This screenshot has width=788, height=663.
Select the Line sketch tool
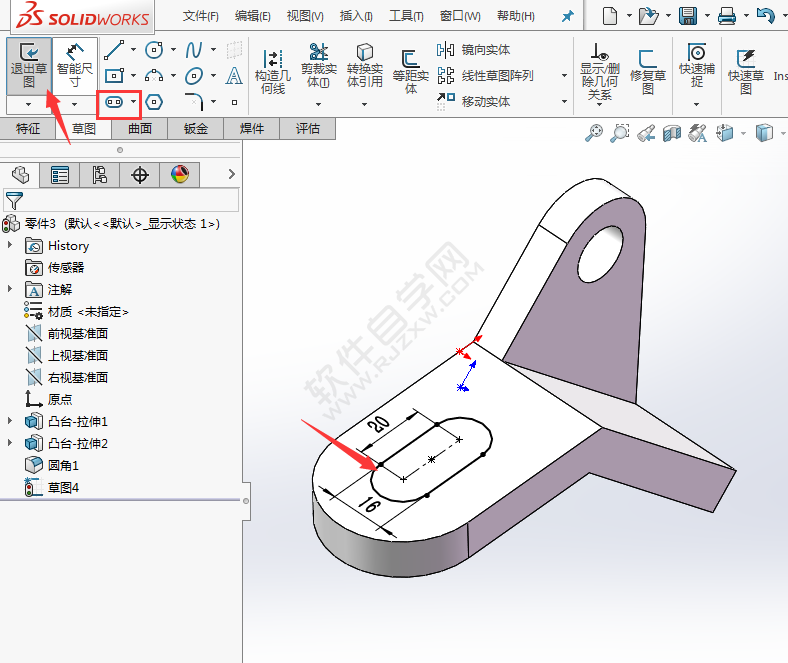coord(114,50)
